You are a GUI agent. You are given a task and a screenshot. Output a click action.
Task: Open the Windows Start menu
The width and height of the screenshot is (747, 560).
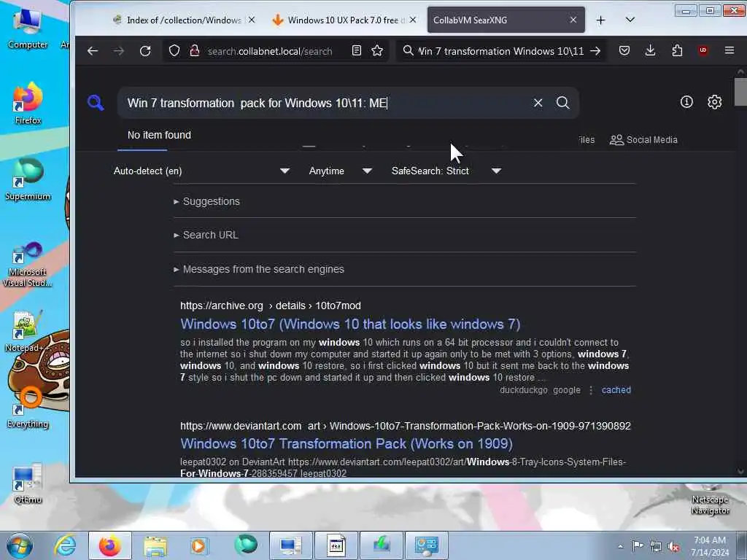20,545
